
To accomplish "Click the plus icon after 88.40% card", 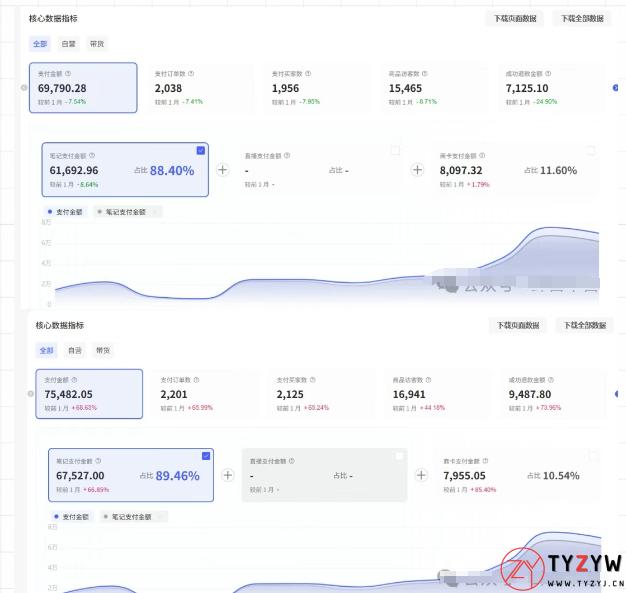I will (x=223, y=170).
